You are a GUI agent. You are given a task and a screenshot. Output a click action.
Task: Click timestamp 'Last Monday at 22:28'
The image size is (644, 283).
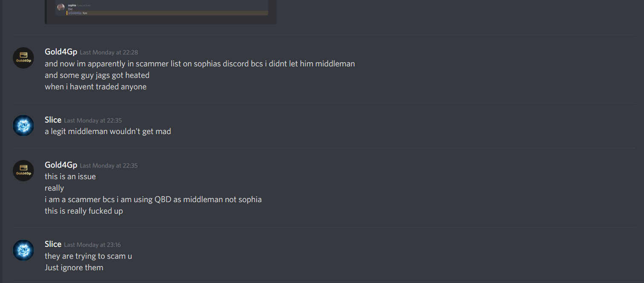coord(109,52)
